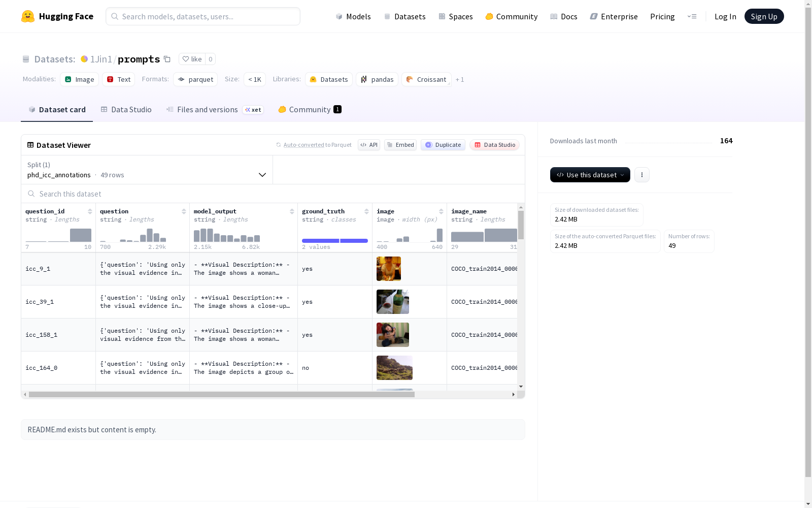Screen dimensions: 812x508
Task: Expand the split selector phd_icc_annotations
Action: click(x=147, y=170)
